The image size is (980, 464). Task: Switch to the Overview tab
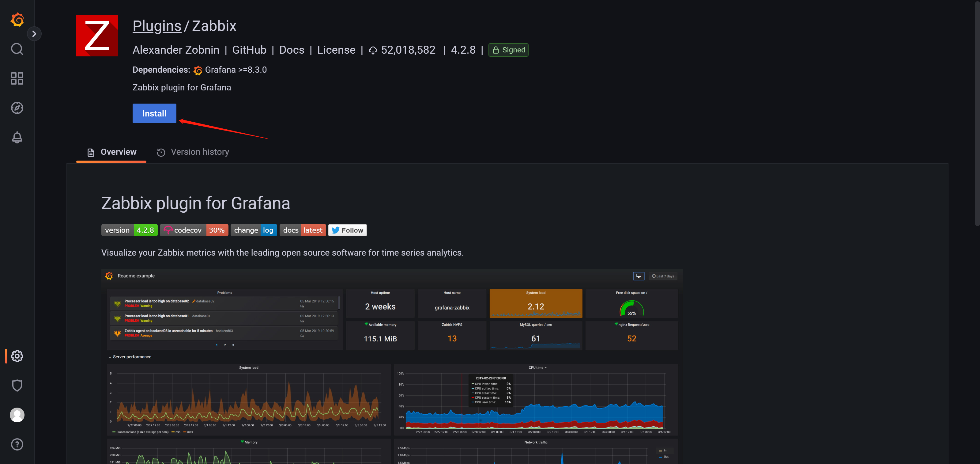pyautogui.click(x=111, y=152)
